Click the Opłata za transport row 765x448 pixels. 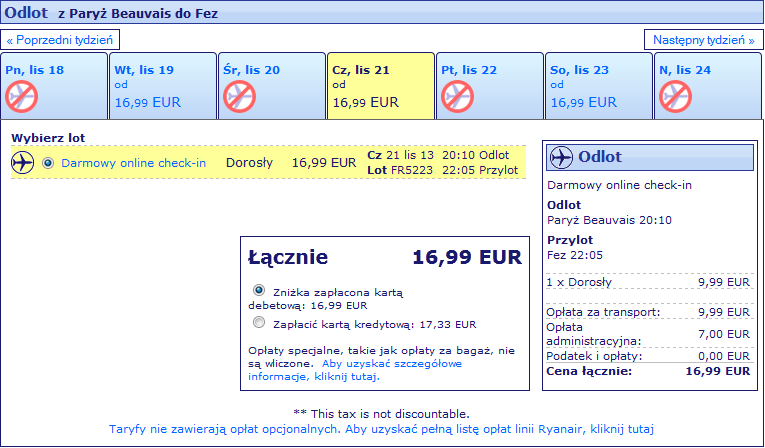[648, 312]
